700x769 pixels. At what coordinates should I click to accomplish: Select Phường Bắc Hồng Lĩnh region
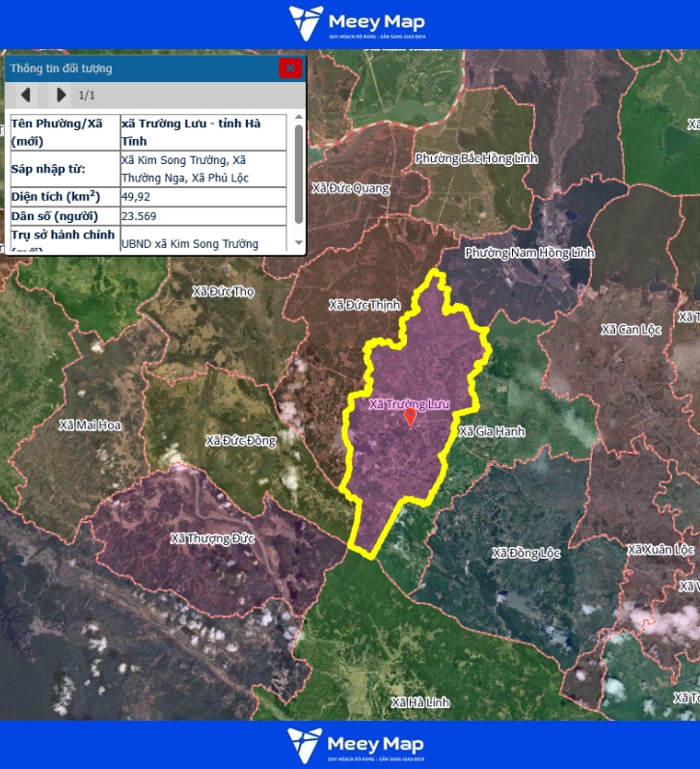tap(476, 157)
